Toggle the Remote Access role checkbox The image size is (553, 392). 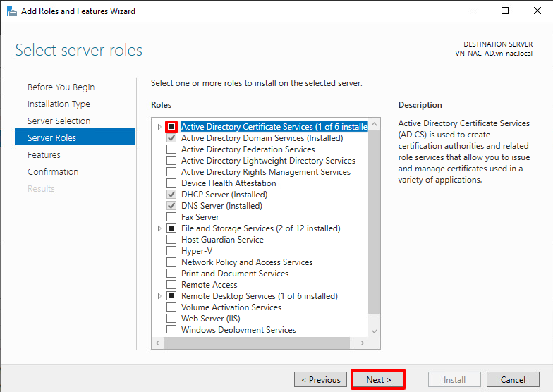171,285
